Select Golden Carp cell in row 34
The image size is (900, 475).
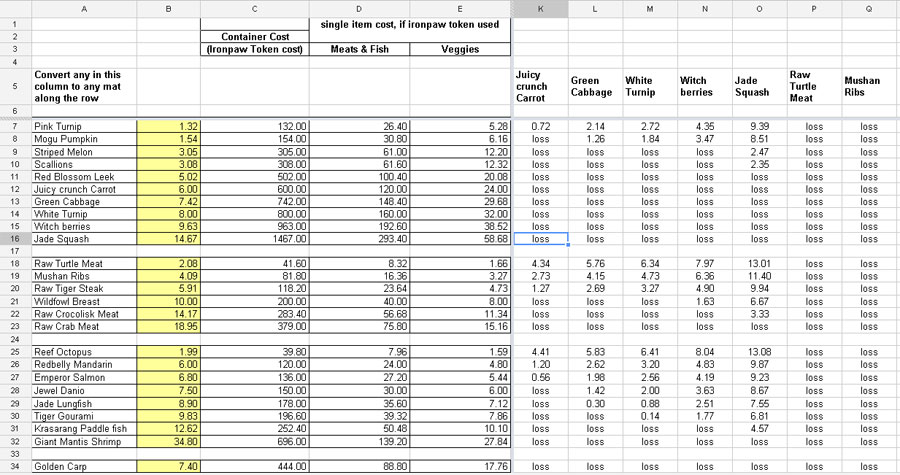(x=84, y=466)
